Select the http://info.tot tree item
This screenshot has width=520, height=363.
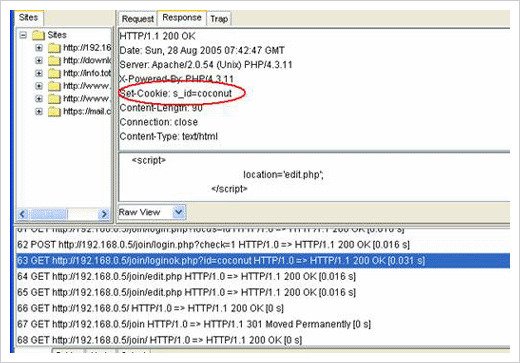(87, 73)
